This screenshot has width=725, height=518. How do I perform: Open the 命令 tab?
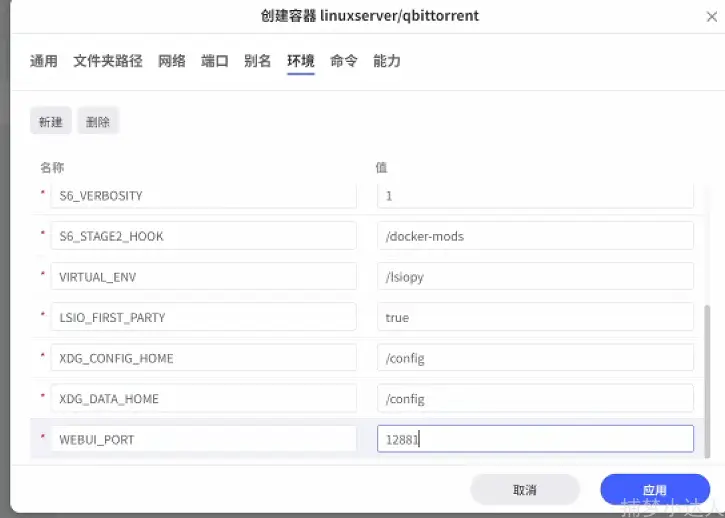(x=343, y=61)
